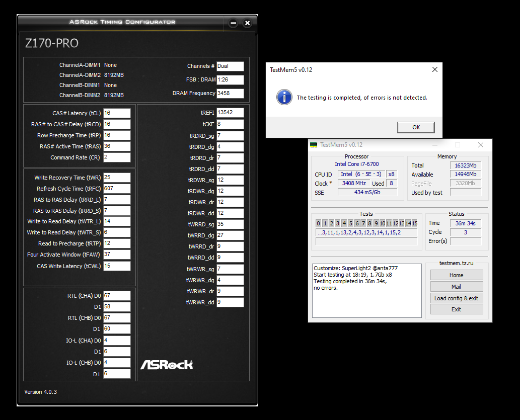Screen dimensions: 520x420
Task: Click the Cycle count value 3
Action: [x=465, y=232]
